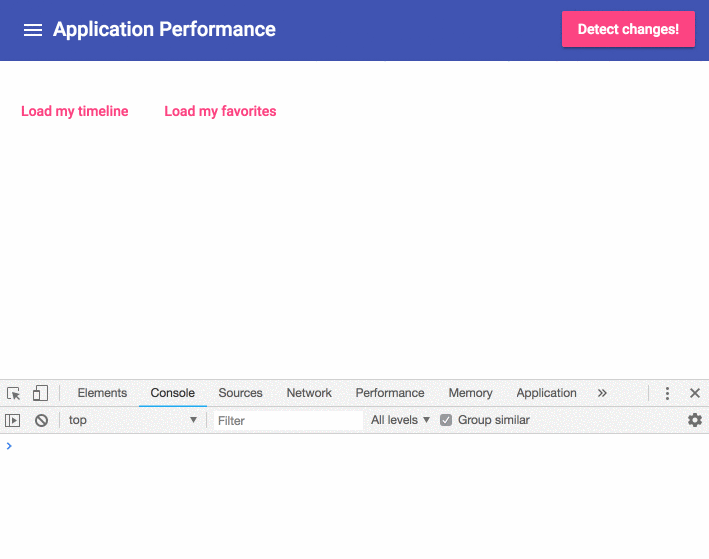
Task: Open the Sources tab
Action: pos(241,393)
